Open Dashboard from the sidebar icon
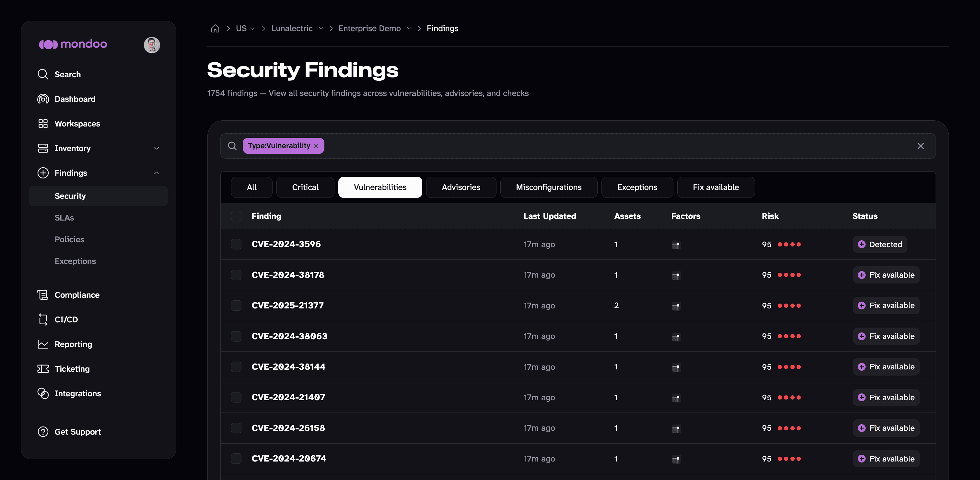 [43, 99]
